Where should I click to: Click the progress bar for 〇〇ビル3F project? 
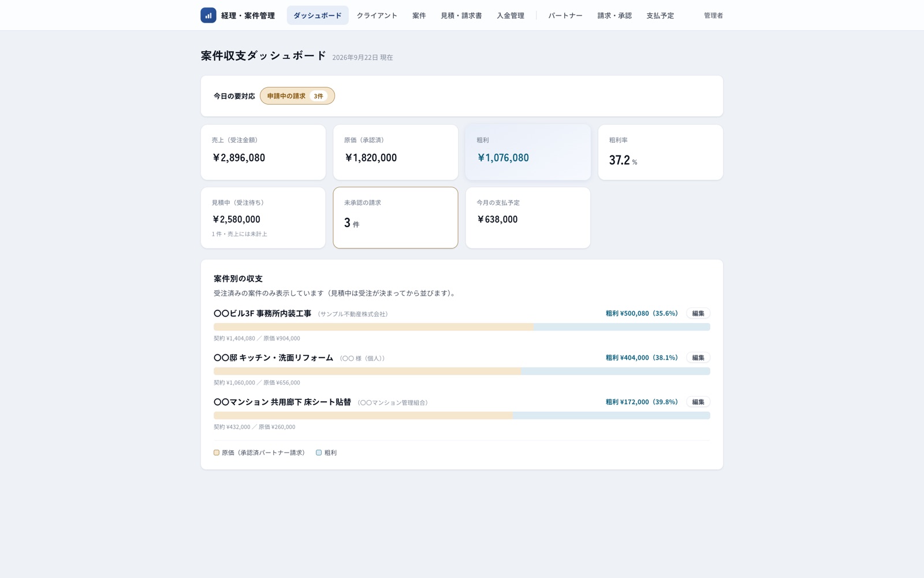point(462,327)
